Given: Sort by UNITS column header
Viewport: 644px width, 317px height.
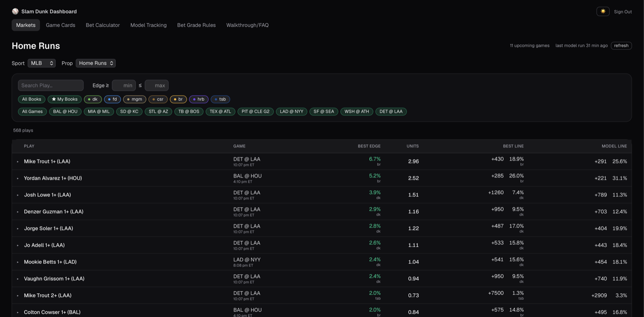Looking at the screenshot, I should pyautogui.click(x=413, y=146).
